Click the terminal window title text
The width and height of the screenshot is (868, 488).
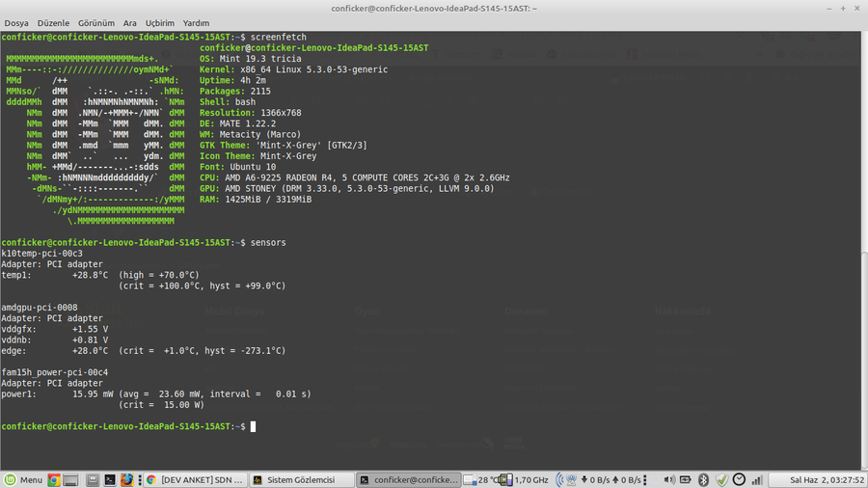(434, 9)
